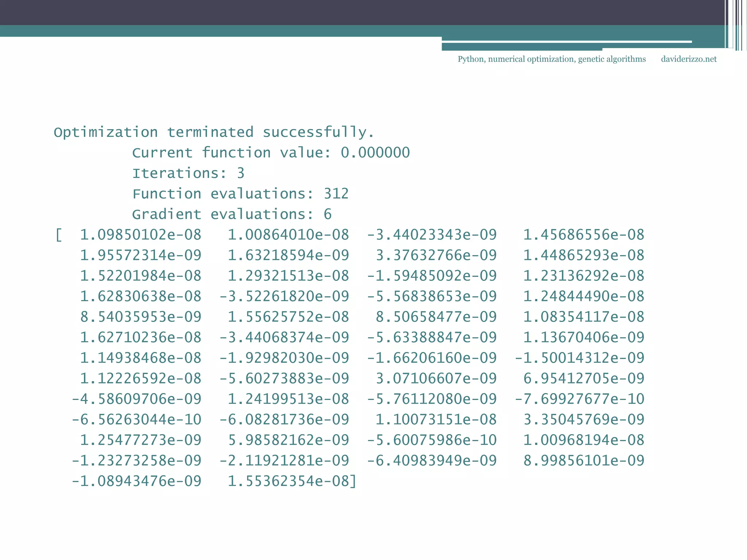Click the value -1.66206160e-09

click(x=432, y=358)
